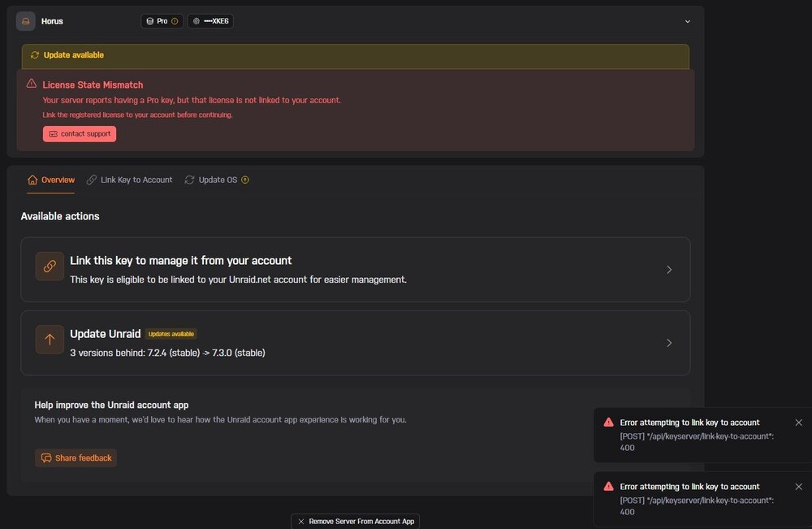This screenshot has height=529, width=812.
Task: Click the contact support button
Action: (80, 134)
